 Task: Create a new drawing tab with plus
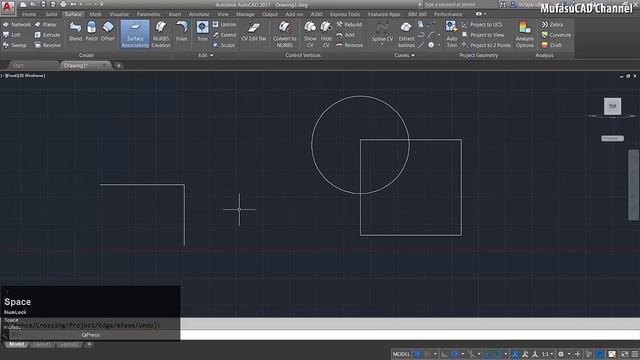pyautogui.click(x=118, y=65)
